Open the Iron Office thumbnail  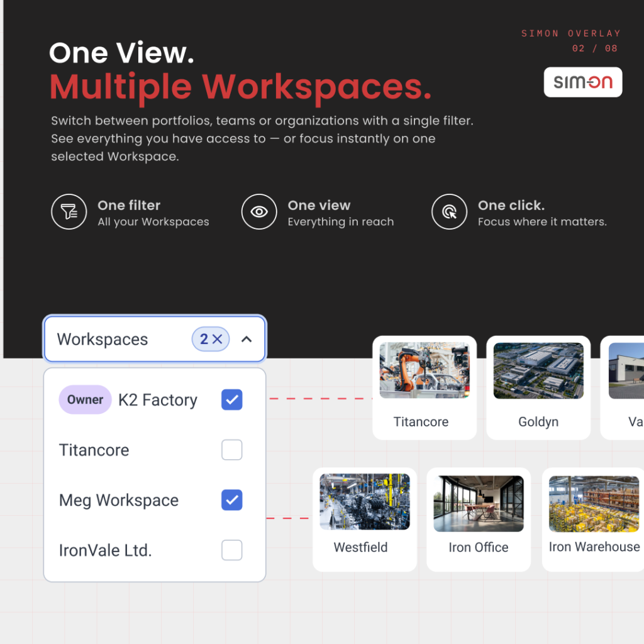pos(479,504)
